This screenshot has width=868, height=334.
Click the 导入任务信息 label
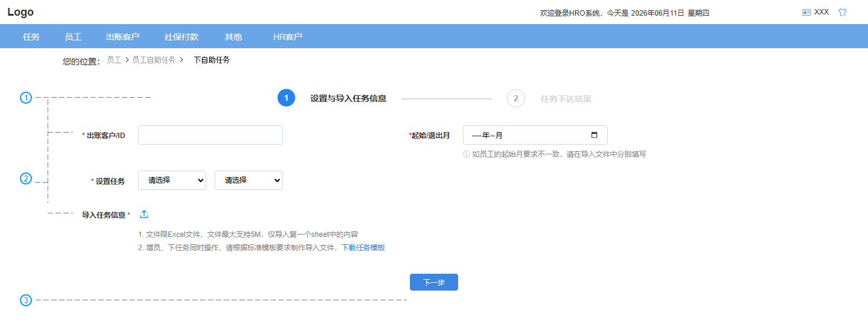pyautogui.click(x=104, y=215)
